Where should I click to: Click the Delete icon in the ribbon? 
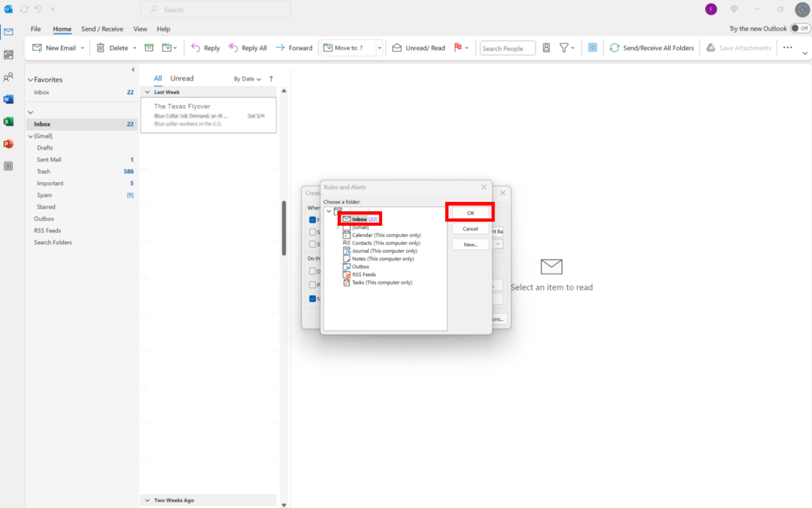100,48
